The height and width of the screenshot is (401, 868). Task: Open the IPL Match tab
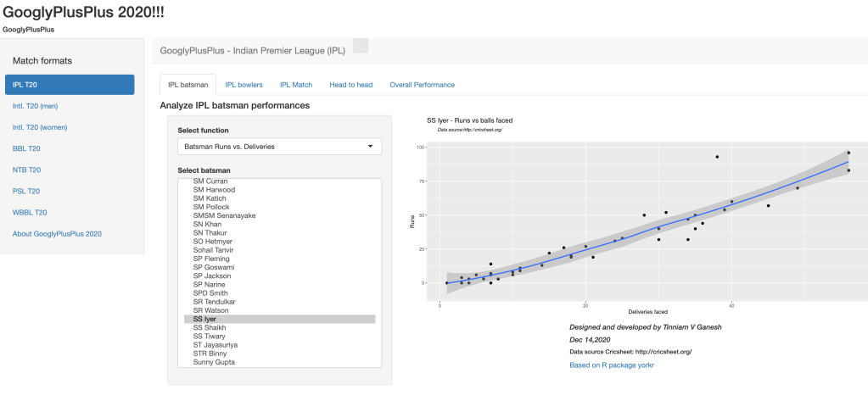coord(296,85)
